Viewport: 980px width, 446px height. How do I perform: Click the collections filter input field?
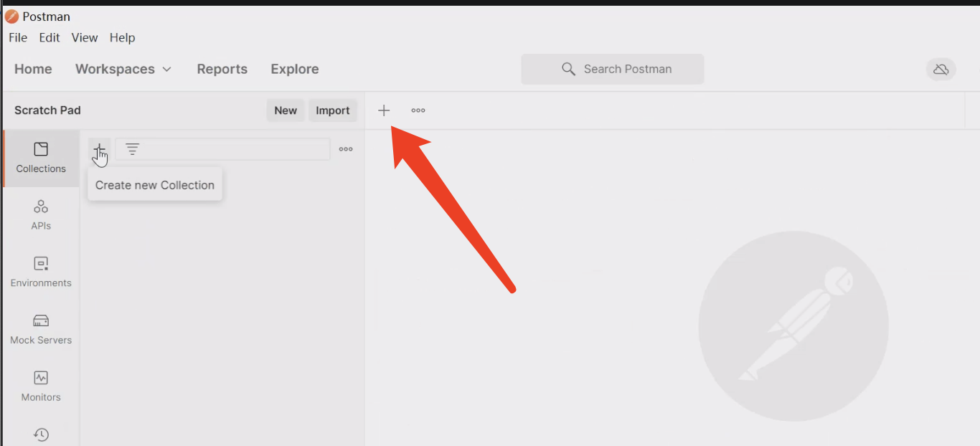tap(223, 149)
